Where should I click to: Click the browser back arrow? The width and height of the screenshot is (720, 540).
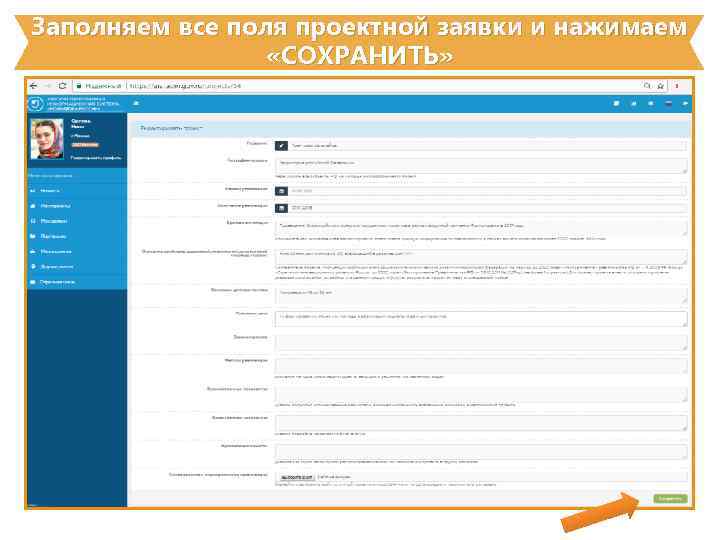point(34,86)
